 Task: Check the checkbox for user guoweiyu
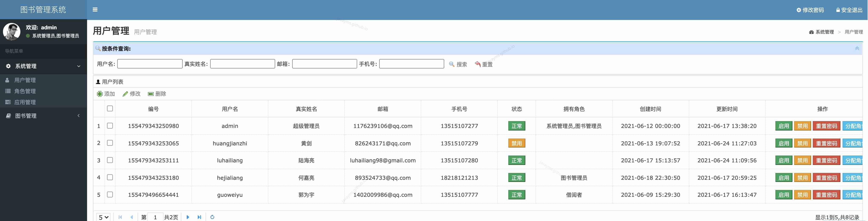110,195
